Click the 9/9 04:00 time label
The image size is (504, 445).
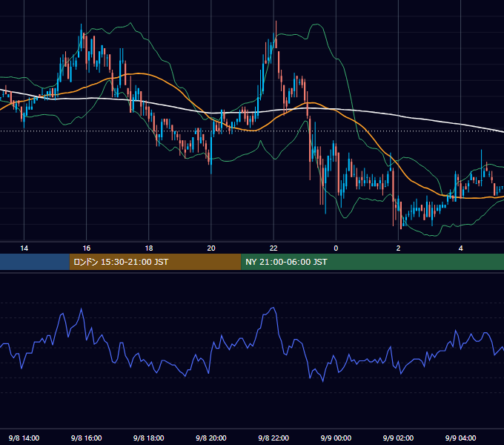[460, 438]
